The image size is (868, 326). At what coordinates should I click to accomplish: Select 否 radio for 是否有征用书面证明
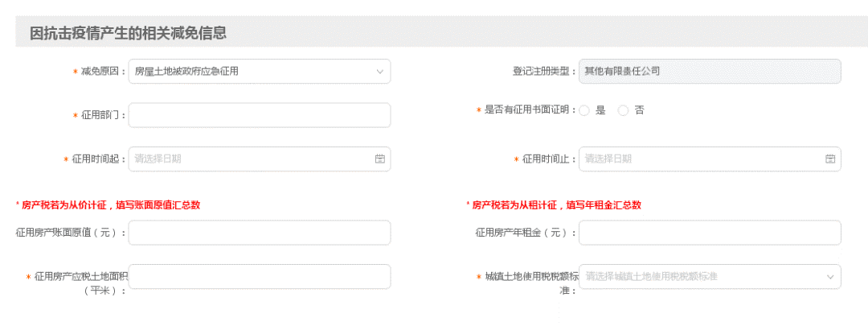623,111
